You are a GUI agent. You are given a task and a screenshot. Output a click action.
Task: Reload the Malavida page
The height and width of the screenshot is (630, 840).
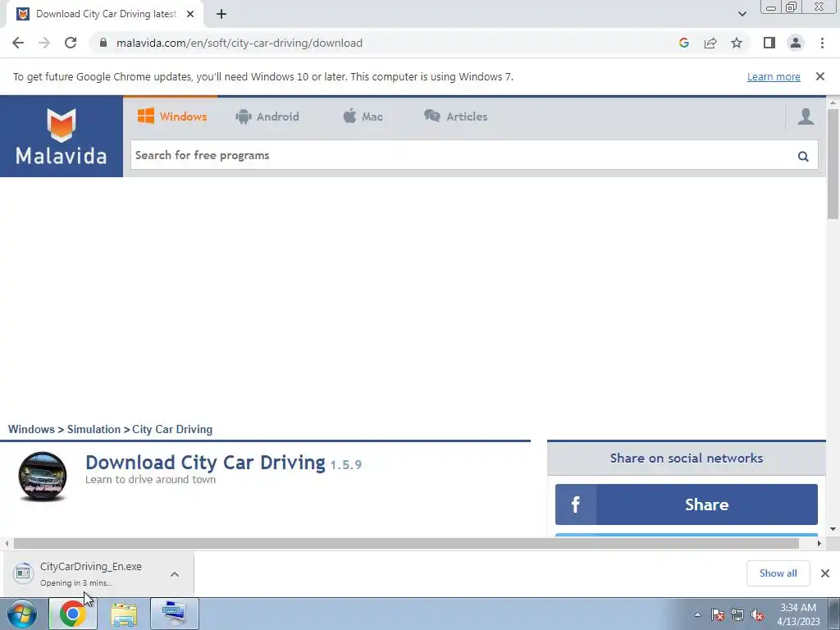click(x=71, y=43)
